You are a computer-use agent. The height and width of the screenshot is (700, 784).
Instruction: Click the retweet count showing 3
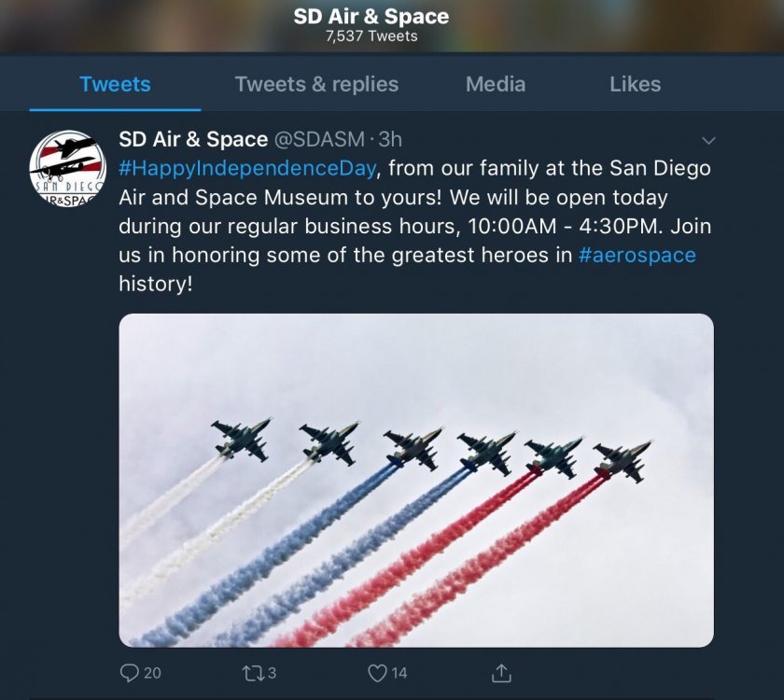(x=270, y=672)
